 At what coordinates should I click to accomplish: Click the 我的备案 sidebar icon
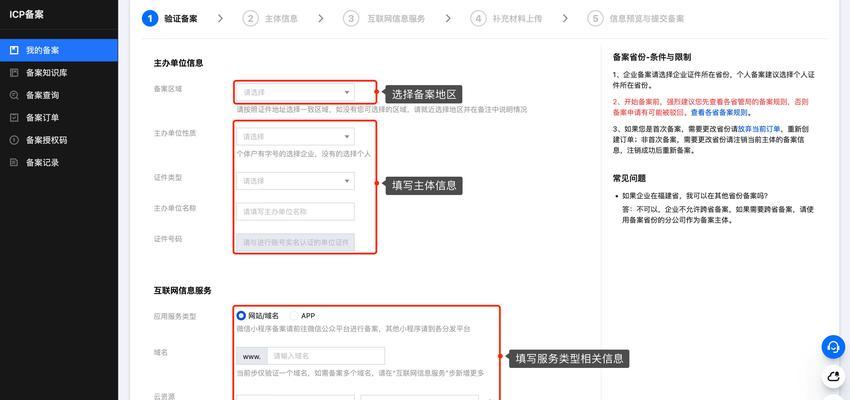click(14, 50)
